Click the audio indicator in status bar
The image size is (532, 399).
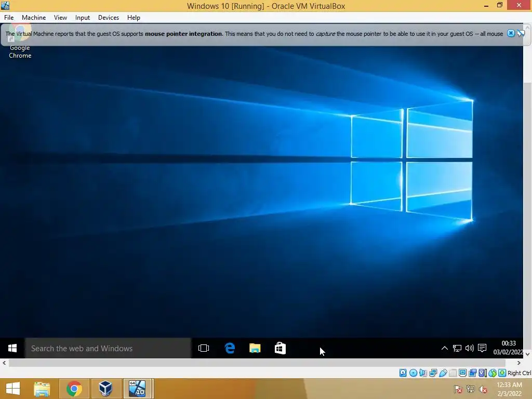[x=423, y=373]
